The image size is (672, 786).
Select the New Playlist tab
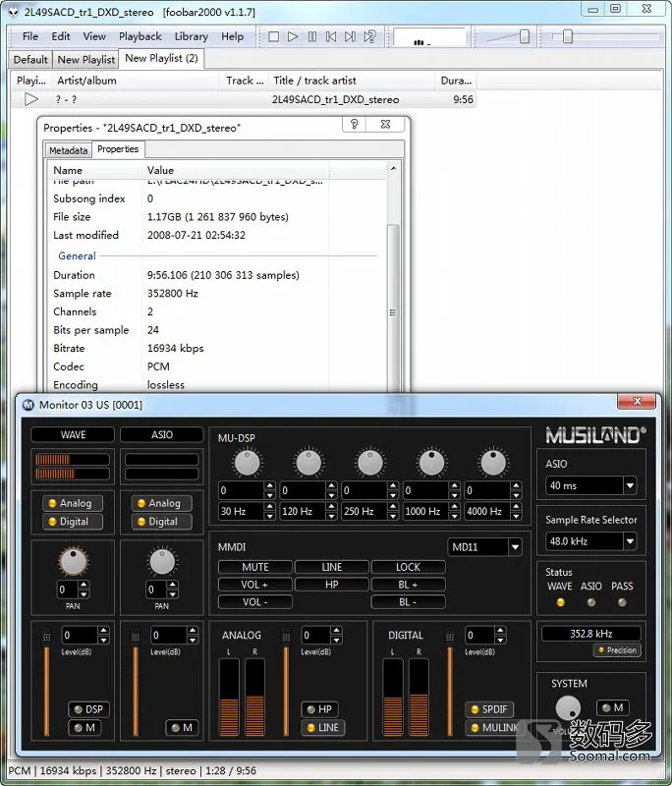pos(86,60)
